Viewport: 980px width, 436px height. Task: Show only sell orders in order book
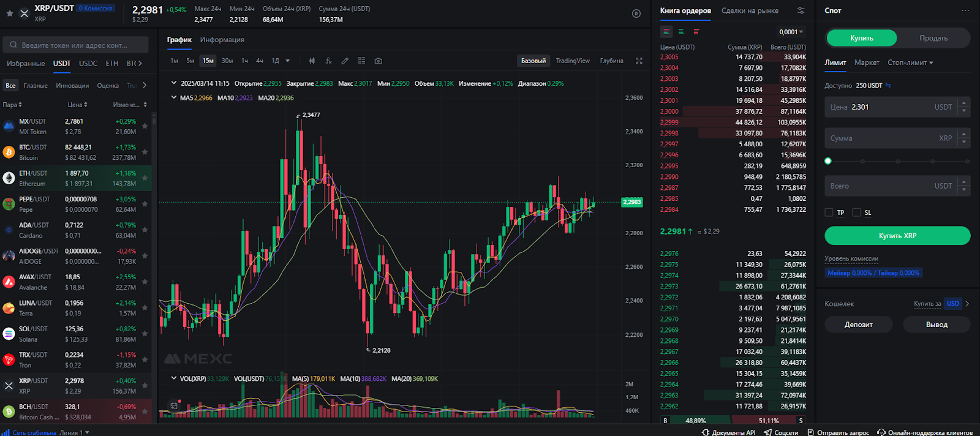point(696,32)
